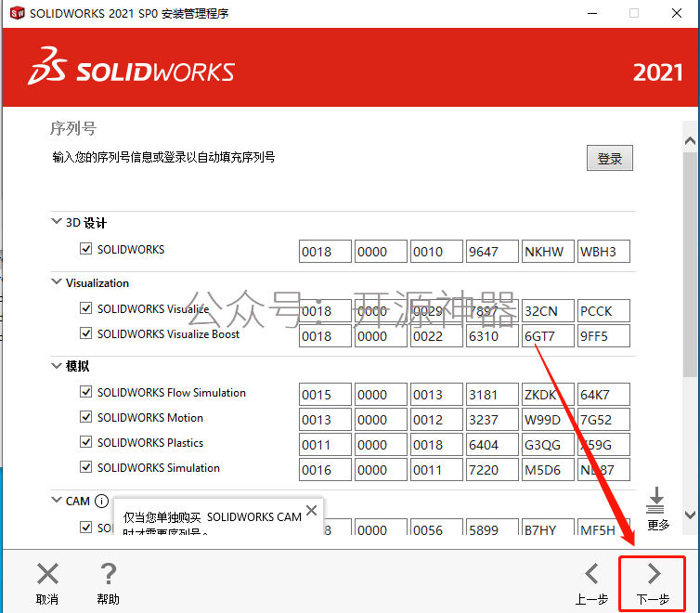This screenshot has width=700, height=613.
Task: Click the SOLIDWORKS Plastics label
Action: (150, 442)
